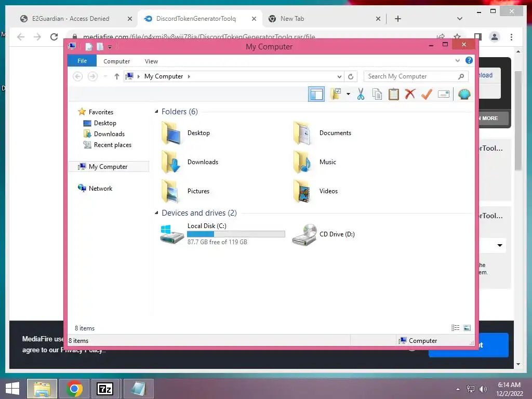Expand the address bar root chevron
Viewport: 532px width, 399px height.
[138, 76]
